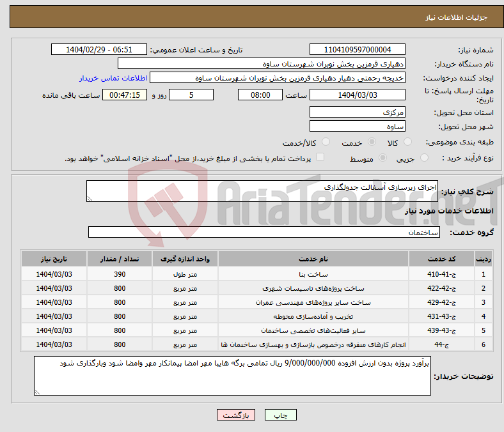The width and height of the screenshot is (504, 432).
Task: Click the واحد اندازه گیری column header
Action: click(x=185, y=259)
